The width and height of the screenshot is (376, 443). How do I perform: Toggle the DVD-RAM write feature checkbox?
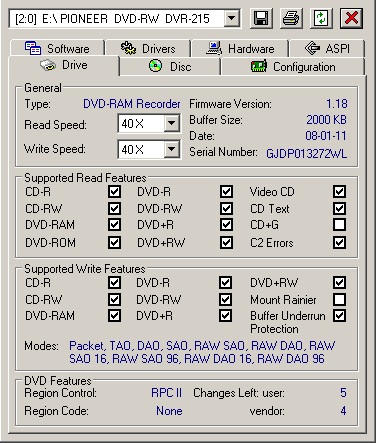pos(114,315)
